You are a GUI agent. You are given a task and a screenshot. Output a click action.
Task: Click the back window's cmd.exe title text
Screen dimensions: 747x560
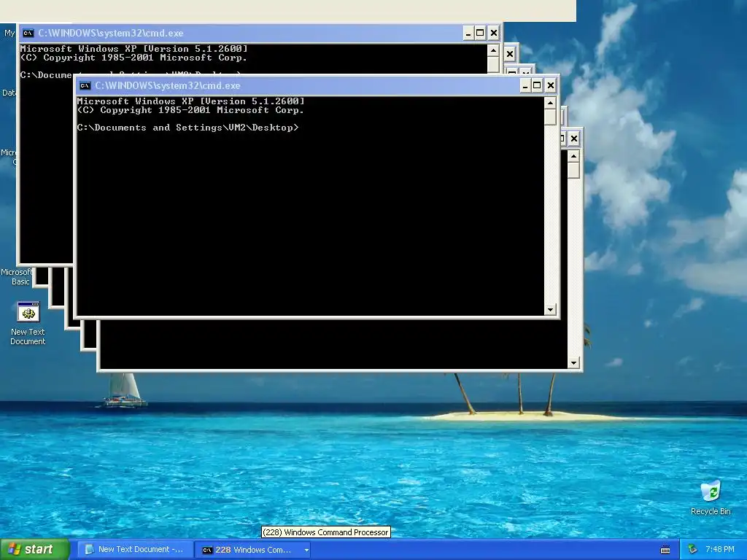point(111,34)
